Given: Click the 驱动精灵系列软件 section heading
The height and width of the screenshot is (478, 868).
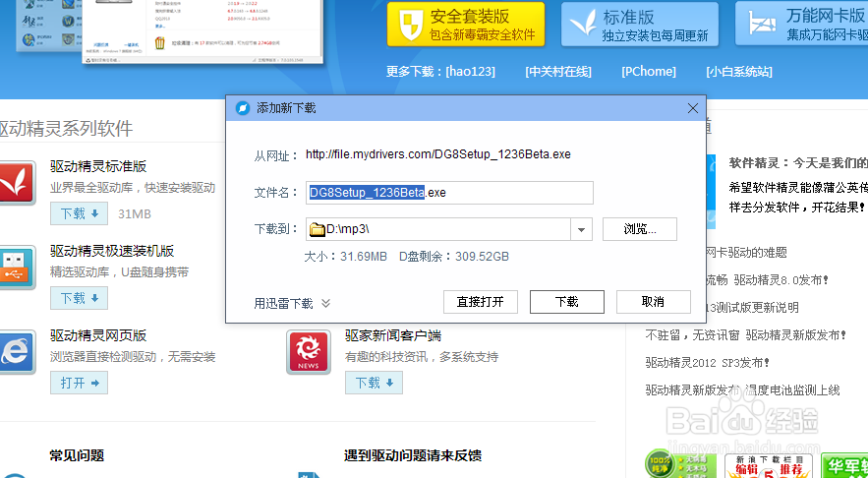Looking at the screenshot, I should click(x=67, y=129).
